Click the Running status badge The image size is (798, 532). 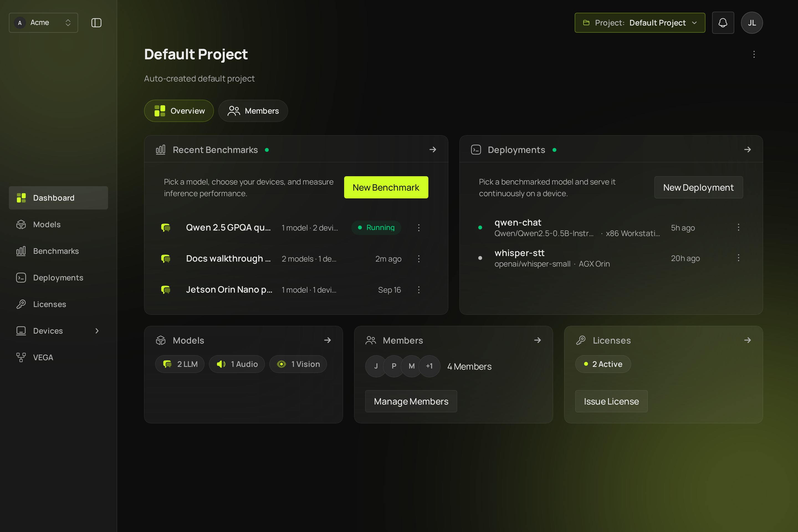(376, 228)
